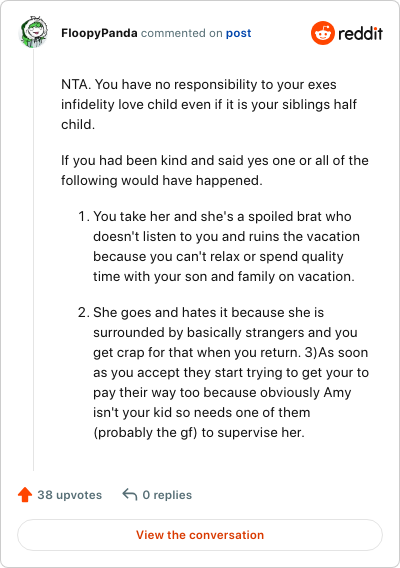Click the "1." list number marker
Screen dimensions: 400x568
[x=84, y=216]
